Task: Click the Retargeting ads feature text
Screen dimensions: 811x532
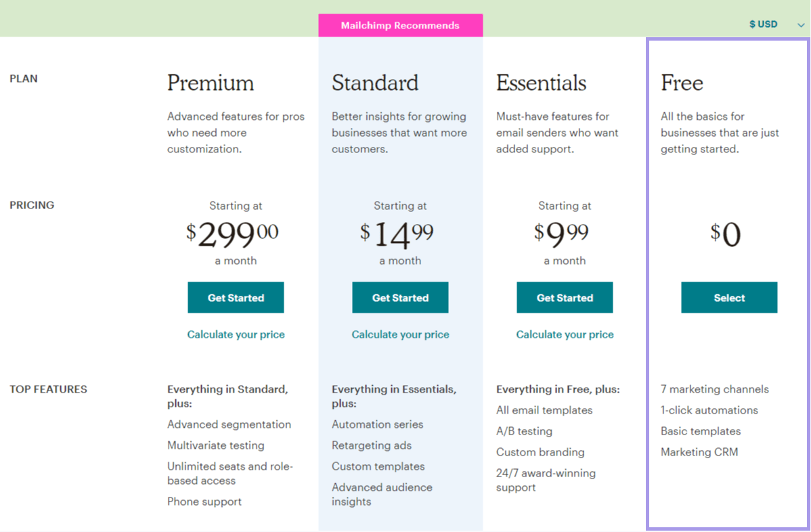Action: pyautogui.click(x=372, y=445)
